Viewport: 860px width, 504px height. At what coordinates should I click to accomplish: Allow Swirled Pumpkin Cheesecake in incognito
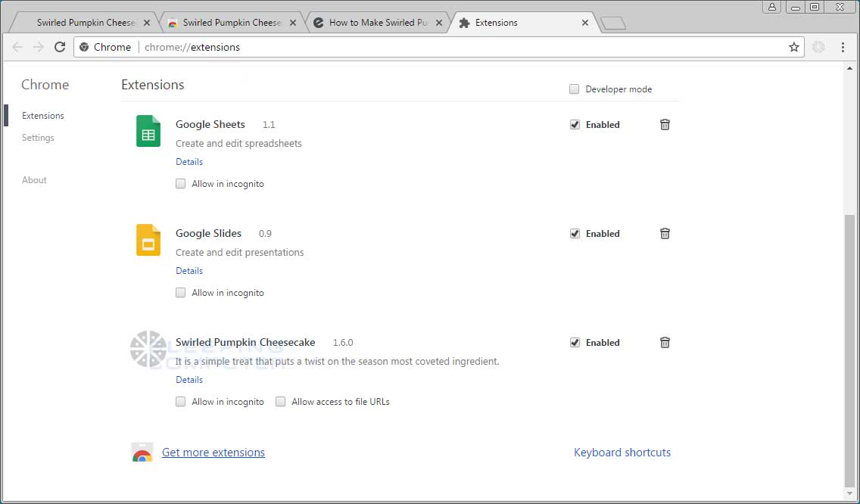tap(180, 402)
